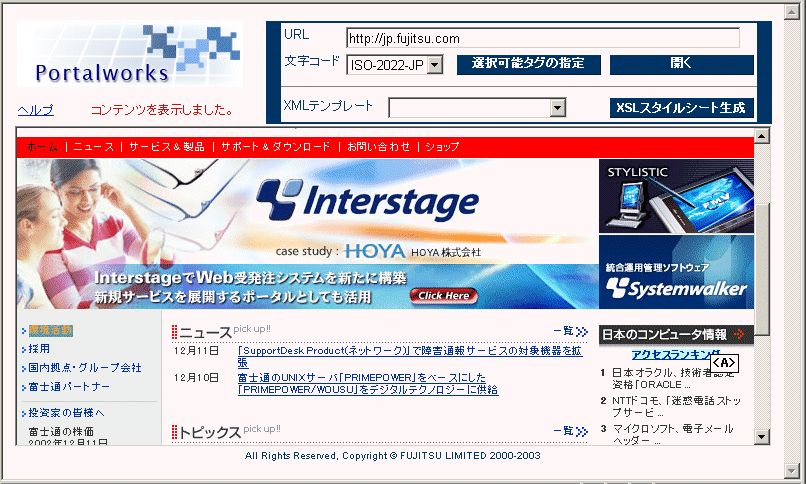Image resolution: width=806 pixels, height=484 pixels.
Task: Click ranking item 日本オラクル
Action: pos(672,379)
